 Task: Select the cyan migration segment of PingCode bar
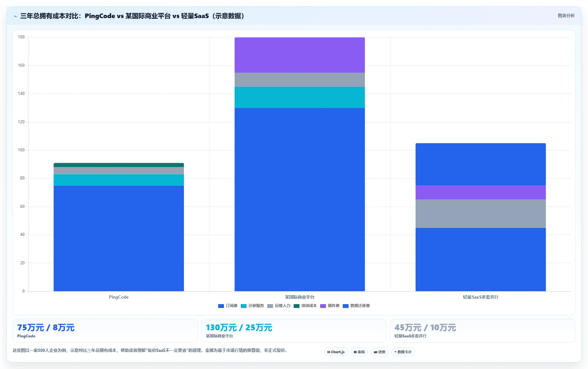click(119, 180)
